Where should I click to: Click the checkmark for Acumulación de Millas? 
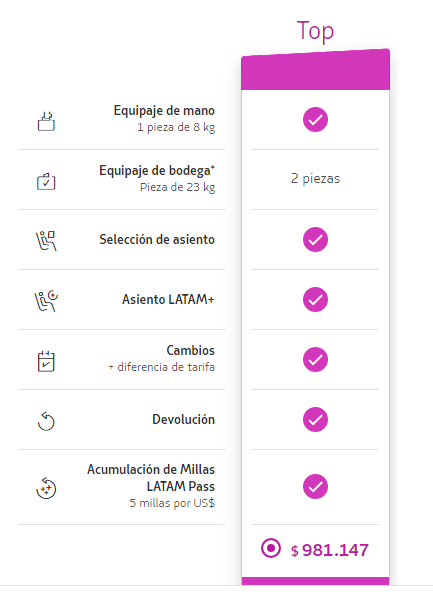tap(315, 487)
